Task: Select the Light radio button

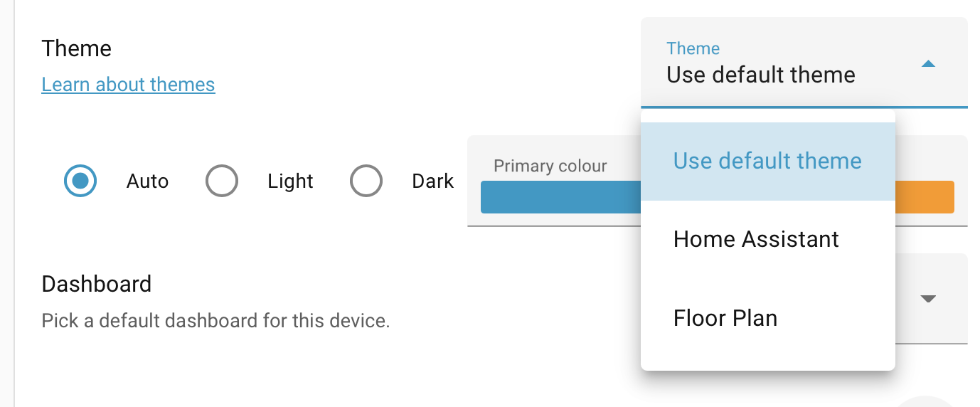Action: [221, 181]
